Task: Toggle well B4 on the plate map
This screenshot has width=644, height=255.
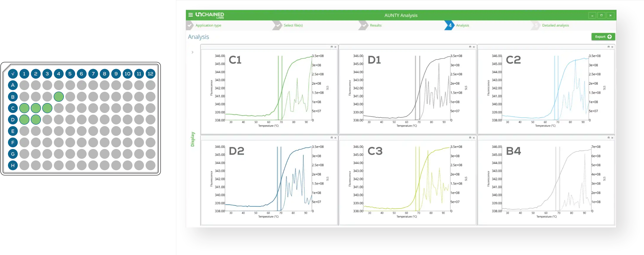Action: [59, 97]
